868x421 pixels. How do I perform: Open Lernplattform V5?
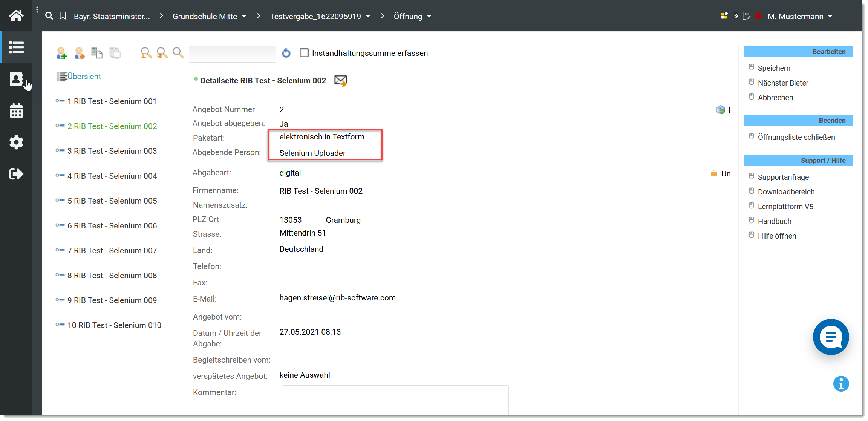pos(785,207)
